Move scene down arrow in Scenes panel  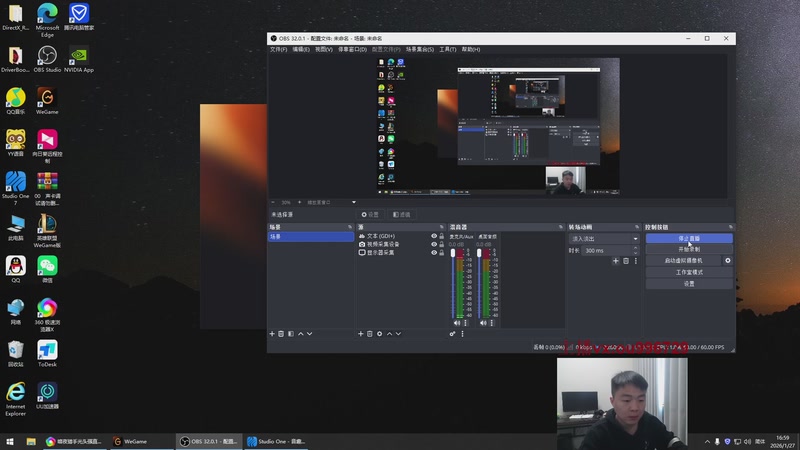(310, 334)
